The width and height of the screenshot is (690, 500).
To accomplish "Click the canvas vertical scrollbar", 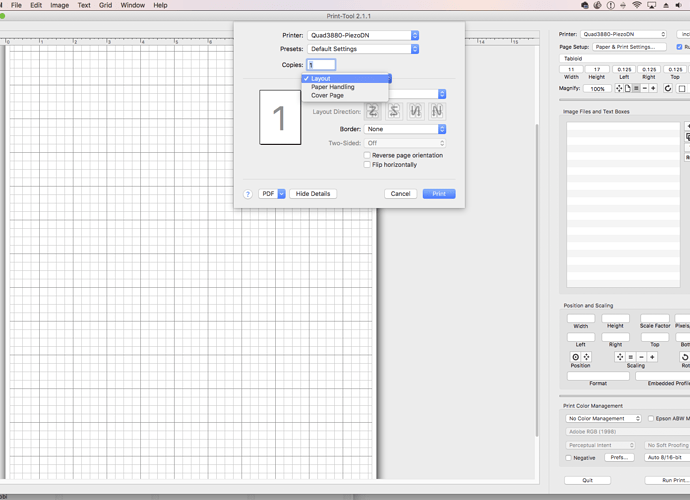I will [537, 280].
